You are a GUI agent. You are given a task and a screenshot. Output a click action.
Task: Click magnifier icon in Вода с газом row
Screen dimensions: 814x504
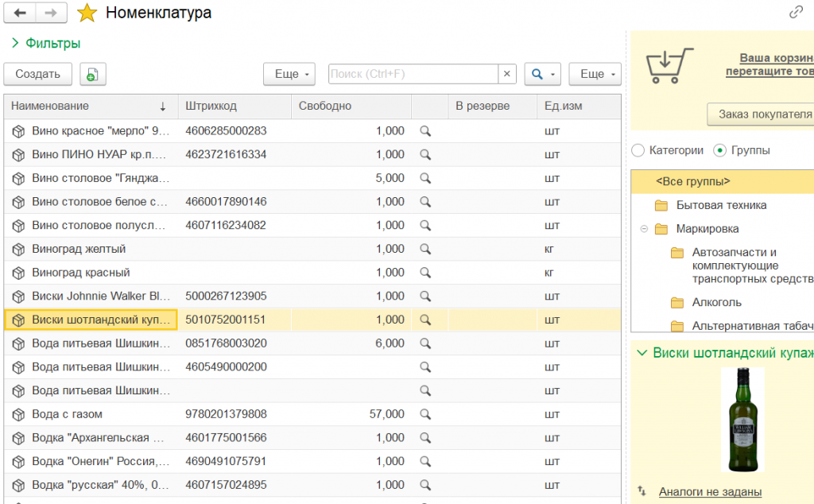[x=425, y=414]
